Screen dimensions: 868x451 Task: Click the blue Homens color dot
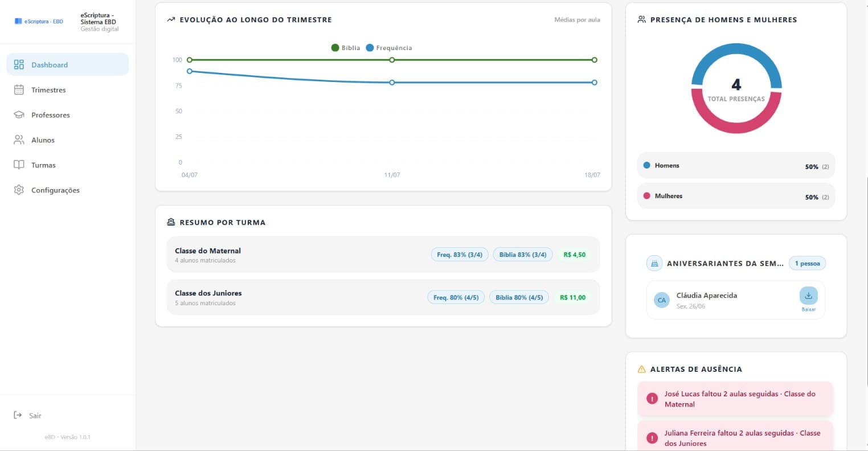click(646, 165)
